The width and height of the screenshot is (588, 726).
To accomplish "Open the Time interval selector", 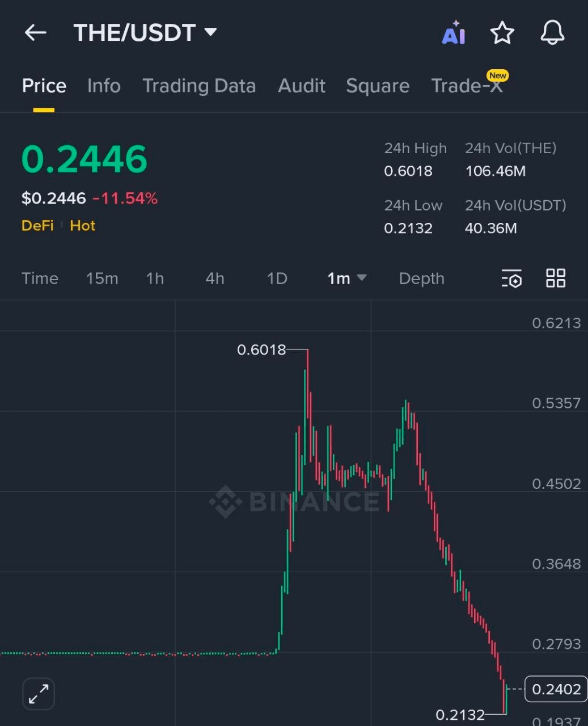I will tap(40, 278).
